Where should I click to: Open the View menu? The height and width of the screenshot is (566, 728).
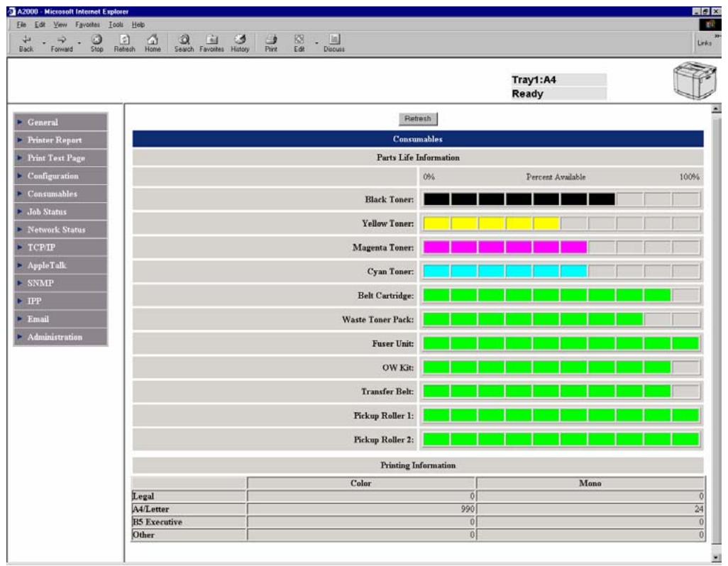[x=60, y=25]
